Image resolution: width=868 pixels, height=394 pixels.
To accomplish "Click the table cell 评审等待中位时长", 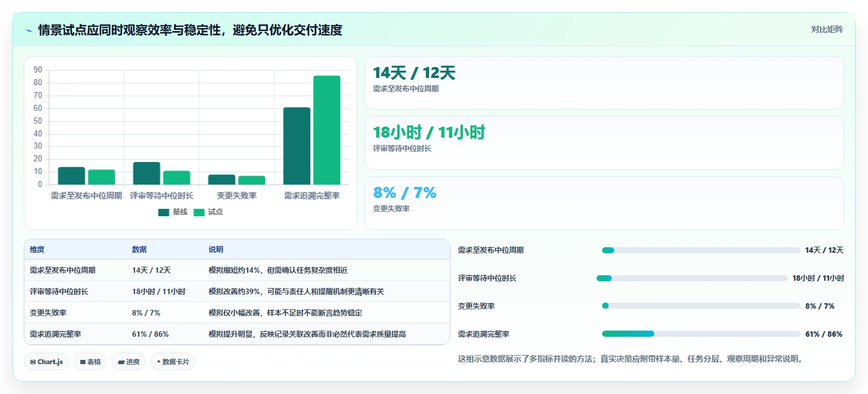I will 59,292.
